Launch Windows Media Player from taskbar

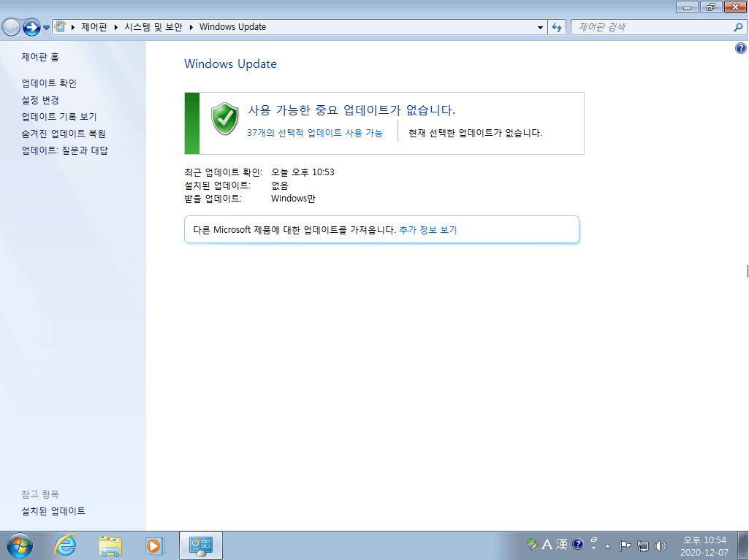click(x=155, y=545)
